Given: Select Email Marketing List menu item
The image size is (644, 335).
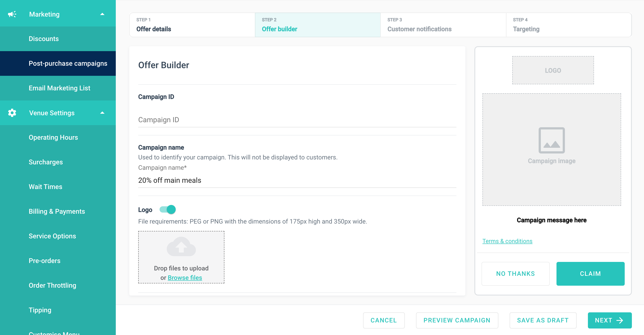Looking at the screenshot, I should click(x=59, y=88).
